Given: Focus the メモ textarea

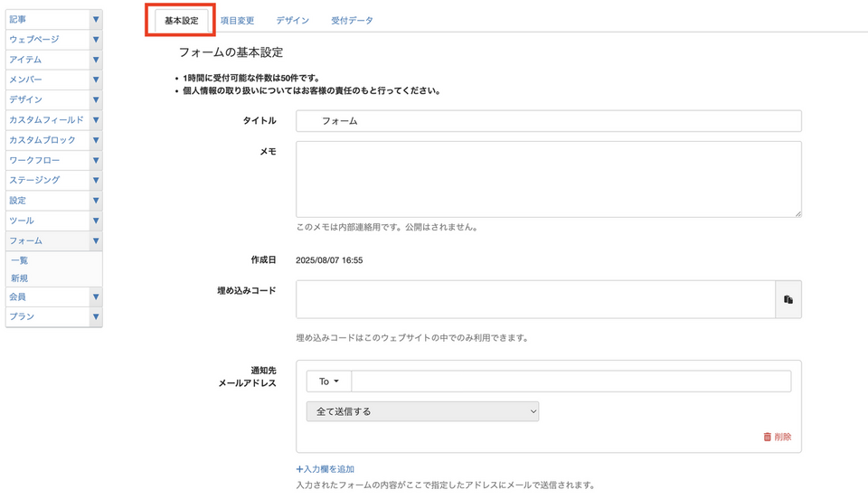Looking at the screenshot, I should tap(549, 179).
